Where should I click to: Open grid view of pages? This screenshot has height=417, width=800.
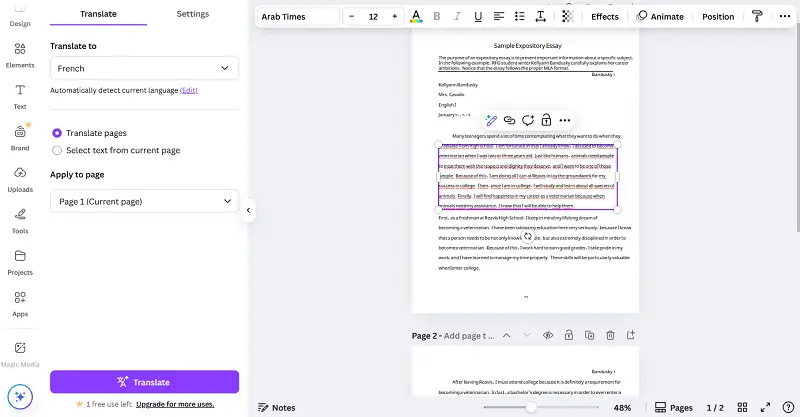tap(742, 407)
